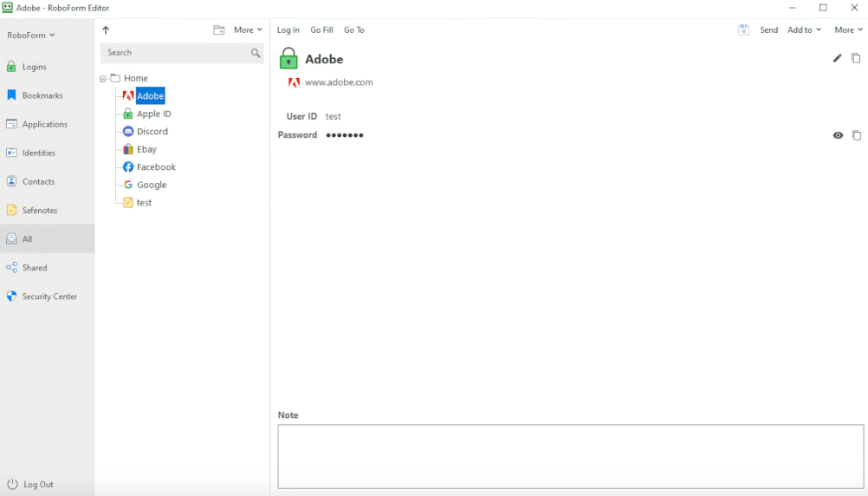Select the Google entry
This screenshot has height=496, width=868.
[152, 185]
